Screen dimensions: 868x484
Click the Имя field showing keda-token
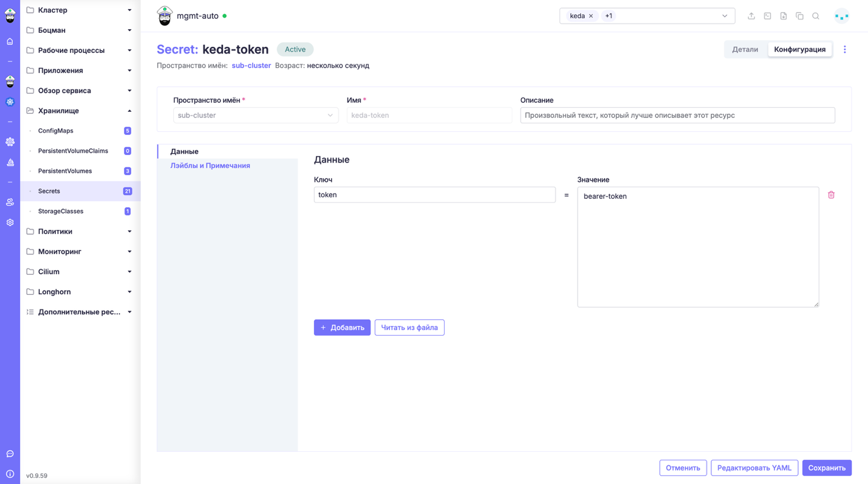pyautogui.click(x=429, y=115)
